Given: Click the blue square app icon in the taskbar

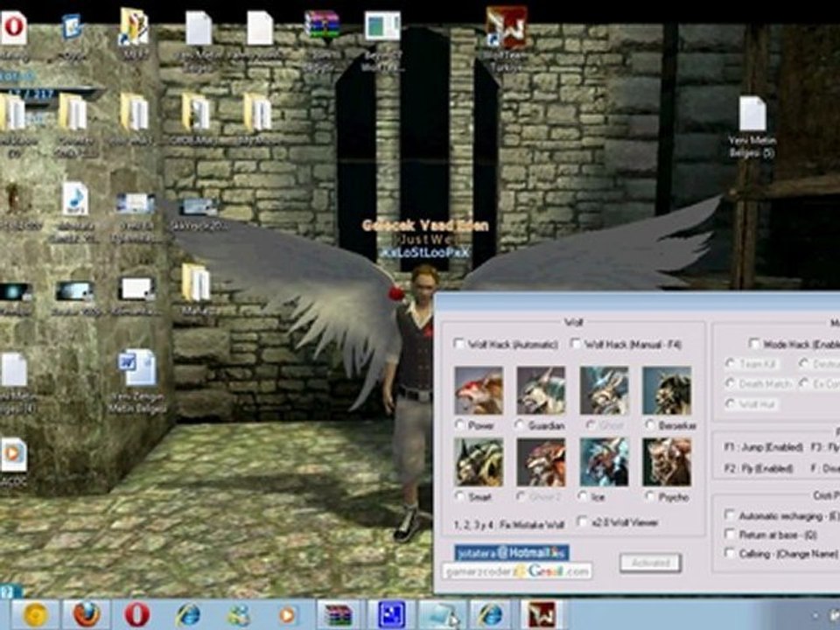Looking at the screenshot, I should [392, 615].
